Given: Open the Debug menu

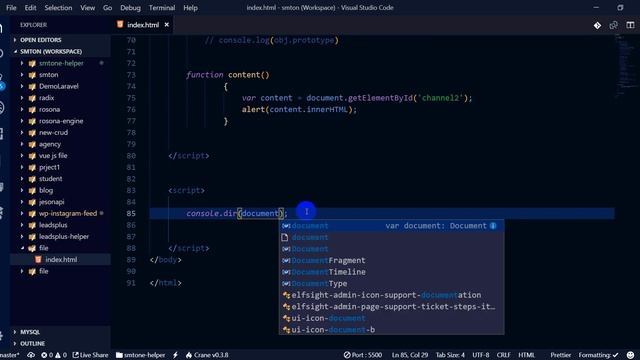Looking at the screenshot, I should pyautogui.click(x=130, y=8).
